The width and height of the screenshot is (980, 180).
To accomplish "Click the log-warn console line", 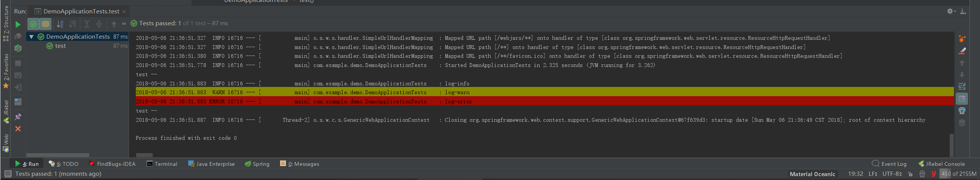I will click(x=545, y=92).
